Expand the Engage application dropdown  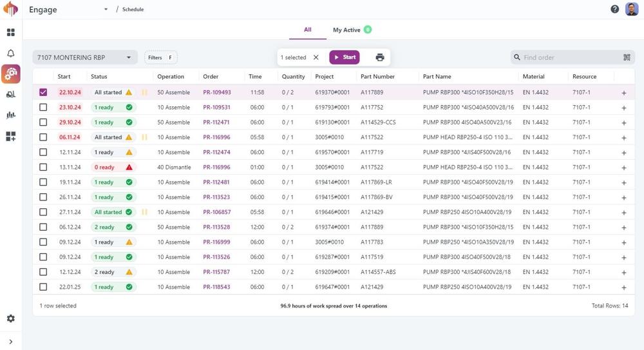point(106,10)
